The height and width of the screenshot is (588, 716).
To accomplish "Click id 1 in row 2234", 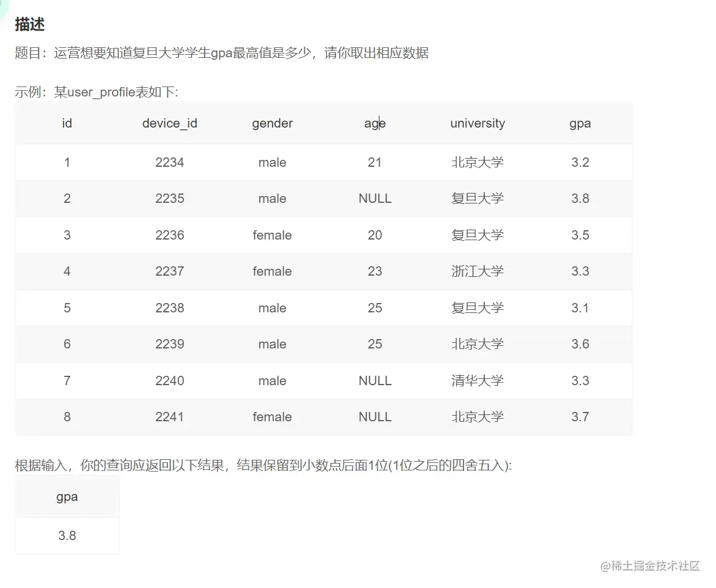I will (x=67, y=162).
